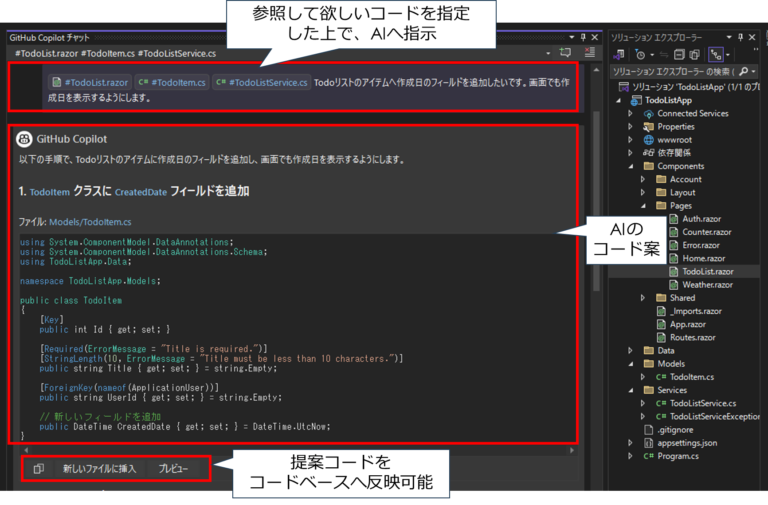The height and width of the screenshot is (505, 768).
Task: Select Program.cs C# file icon
Action: (648, 457)
